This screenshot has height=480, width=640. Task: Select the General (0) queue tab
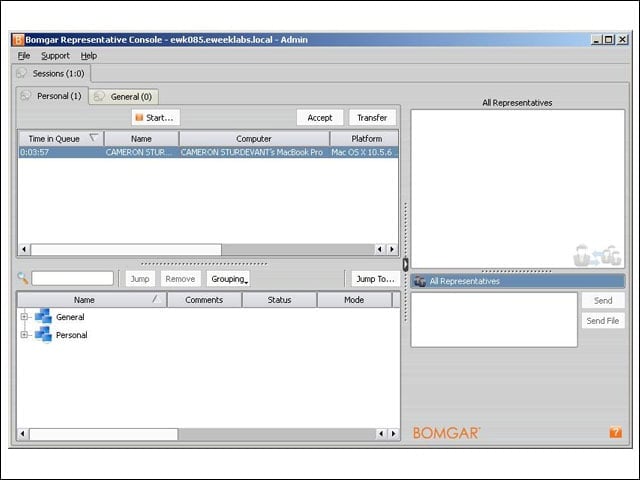124,97
